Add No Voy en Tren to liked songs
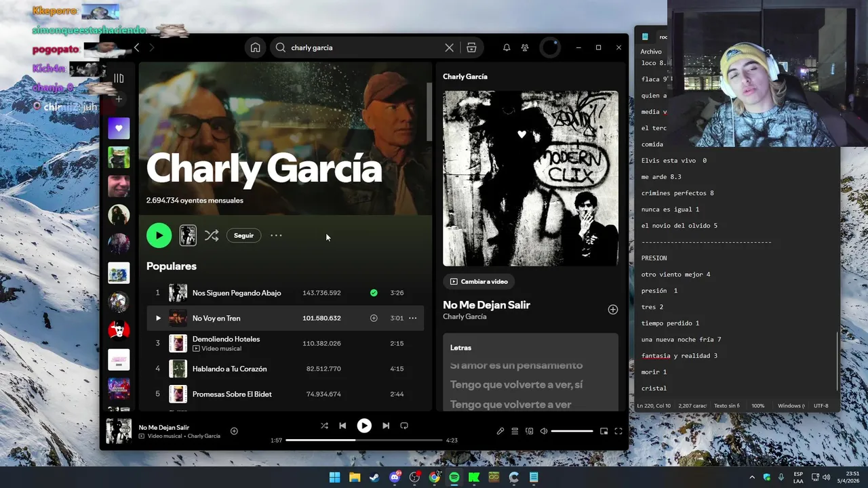The image size is (868, 488). [374, 318]
